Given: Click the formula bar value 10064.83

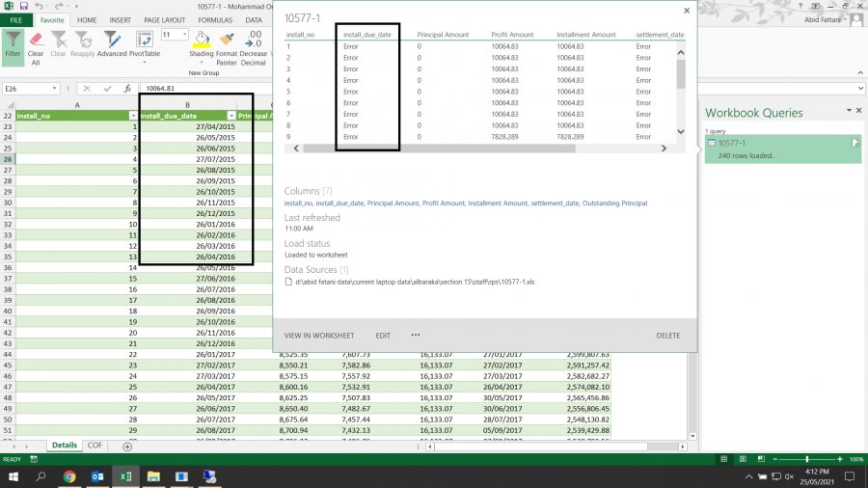Looking at the screenshot, I should click(160, 88).
